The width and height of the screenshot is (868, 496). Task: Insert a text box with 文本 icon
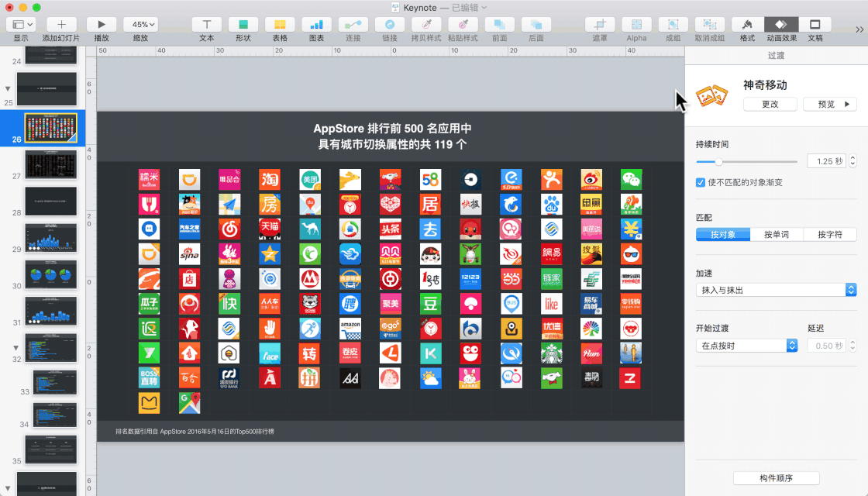pyautogui.click(x=206, y=24)
